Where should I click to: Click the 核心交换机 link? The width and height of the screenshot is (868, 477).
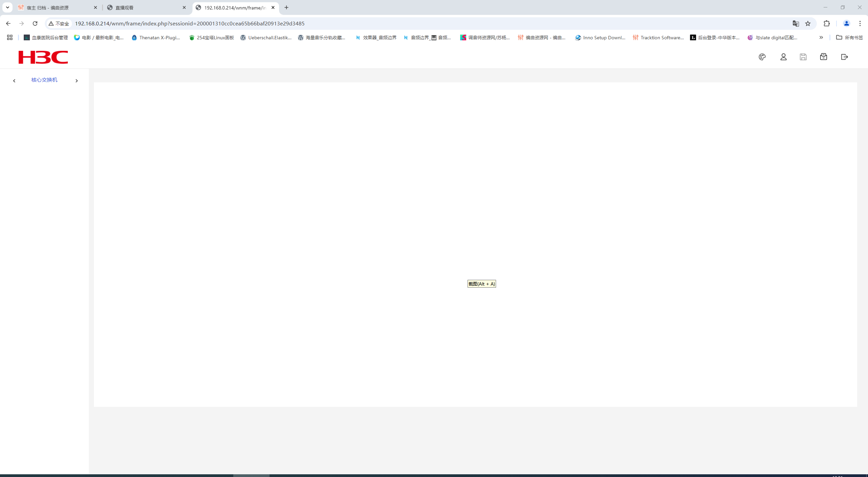[44, 80]
